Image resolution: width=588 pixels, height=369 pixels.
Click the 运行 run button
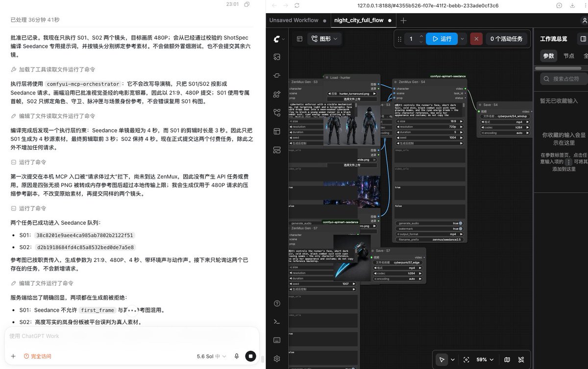click(441, 39)
